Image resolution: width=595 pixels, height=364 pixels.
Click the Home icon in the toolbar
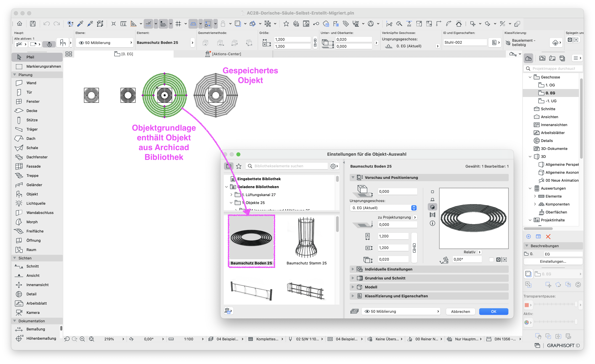click(20, 24)
